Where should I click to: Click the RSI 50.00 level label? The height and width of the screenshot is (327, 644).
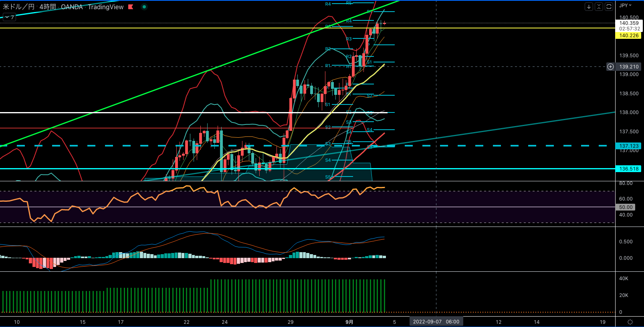click(625, 207)
